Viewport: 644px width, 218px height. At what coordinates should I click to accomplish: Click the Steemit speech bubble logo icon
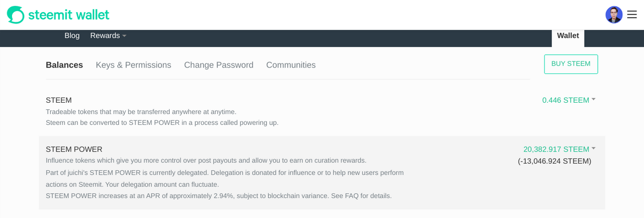16,15
